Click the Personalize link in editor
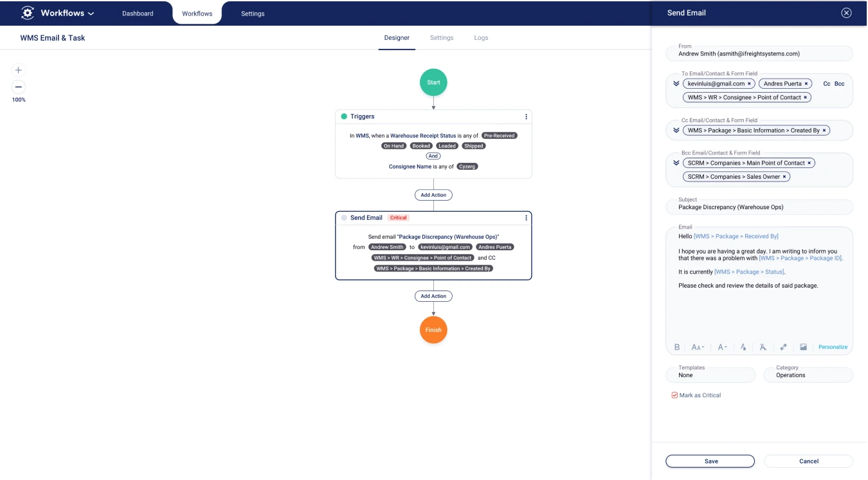868x480 pixels. pos(833,347)
